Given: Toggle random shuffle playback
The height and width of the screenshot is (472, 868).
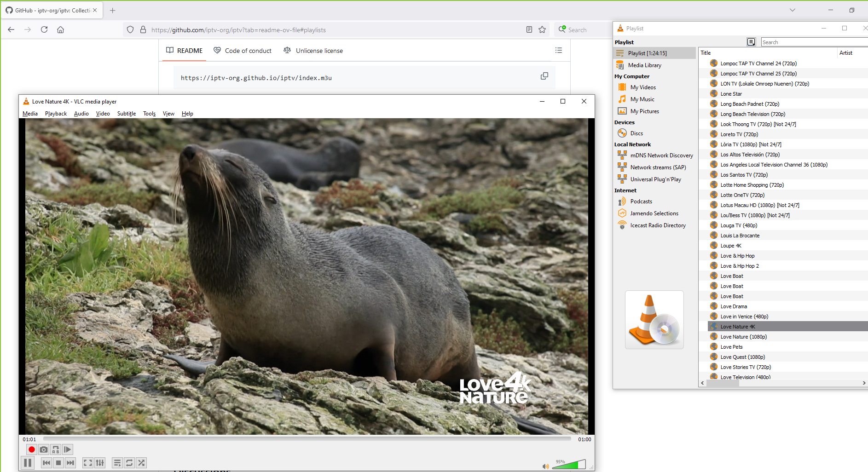Looking at the screenshot, I should 141,463.
